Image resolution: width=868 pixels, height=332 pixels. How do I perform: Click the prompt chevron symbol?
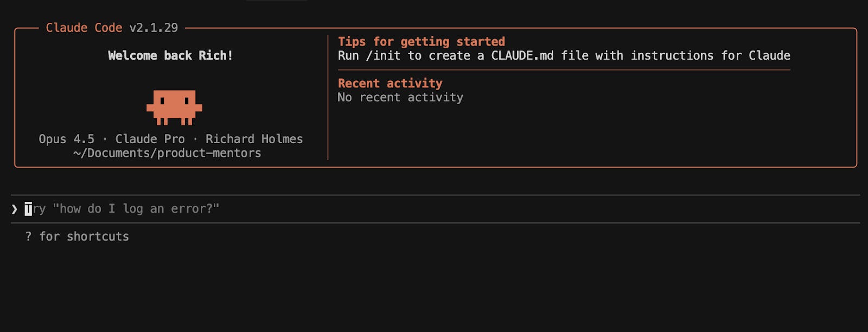(15, 209)
